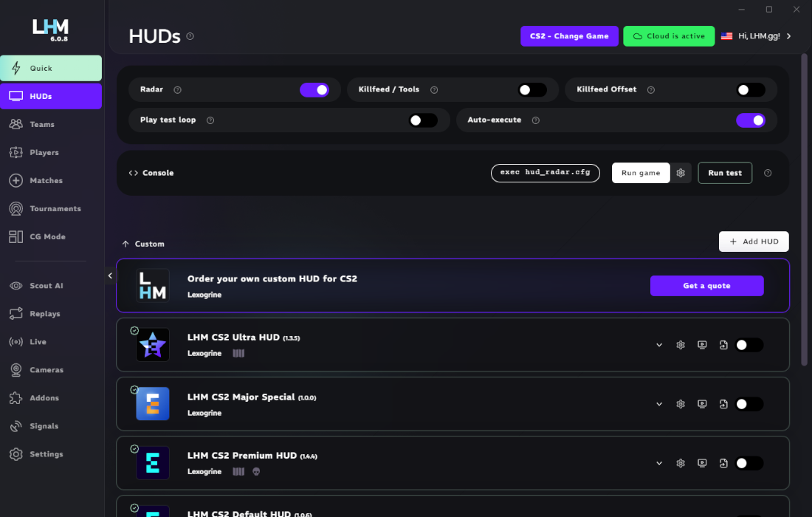Open the Signals section
Screen dimensions: 812x517
44,426
